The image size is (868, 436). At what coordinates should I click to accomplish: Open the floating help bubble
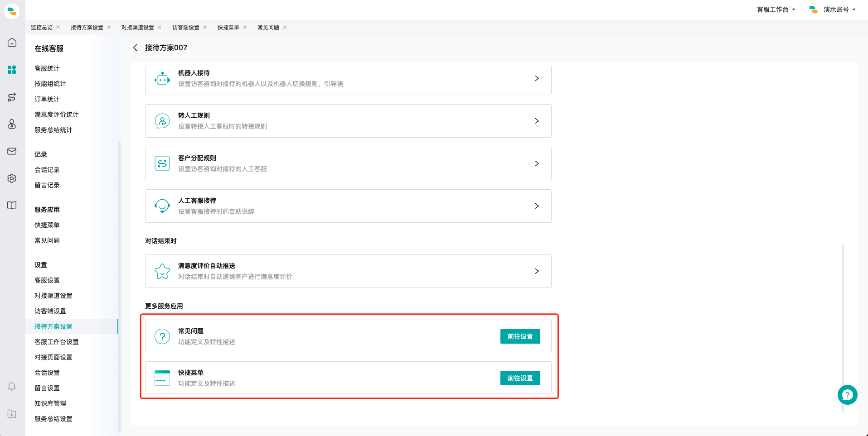[x=847, y=395]
